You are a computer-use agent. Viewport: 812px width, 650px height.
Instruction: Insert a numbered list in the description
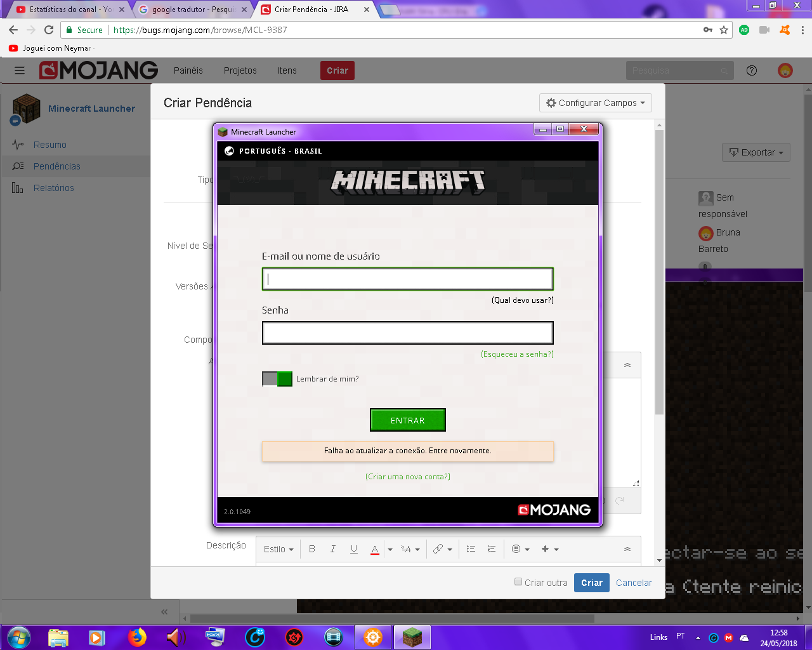[x=492, y=549]
